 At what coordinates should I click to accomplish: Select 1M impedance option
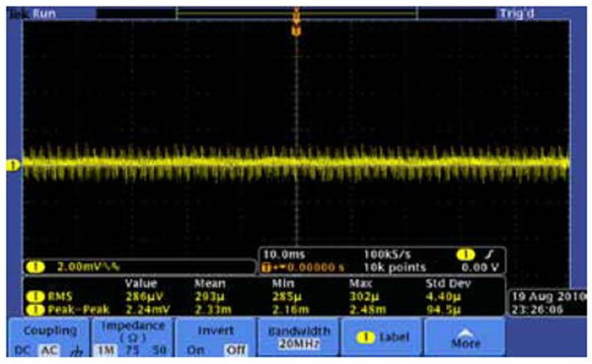tap(106, 350)
